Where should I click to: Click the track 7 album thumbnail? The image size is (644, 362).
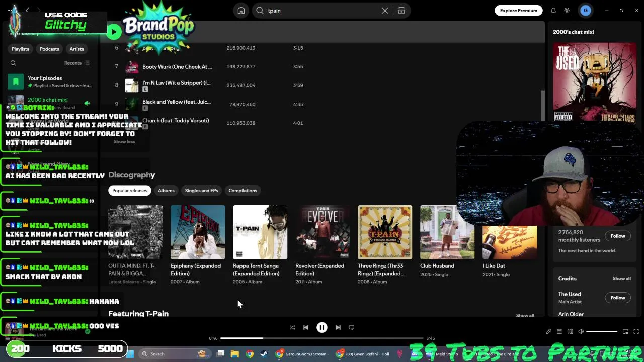[132, 67]
